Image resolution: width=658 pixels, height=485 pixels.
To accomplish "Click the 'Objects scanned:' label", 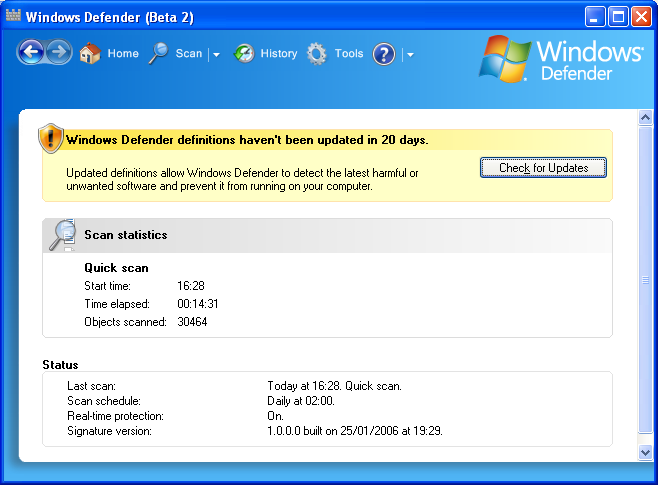I will pyautogui.click(x=125, y=322).
